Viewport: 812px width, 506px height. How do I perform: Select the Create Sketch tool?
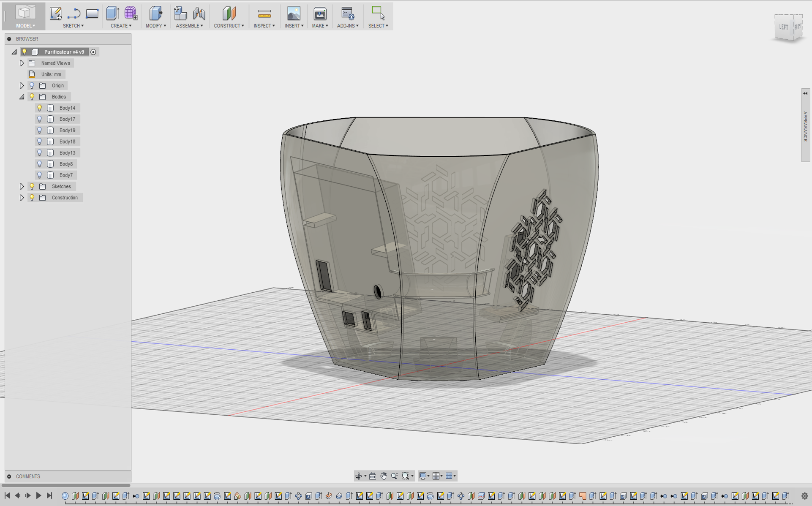[55, 13]
